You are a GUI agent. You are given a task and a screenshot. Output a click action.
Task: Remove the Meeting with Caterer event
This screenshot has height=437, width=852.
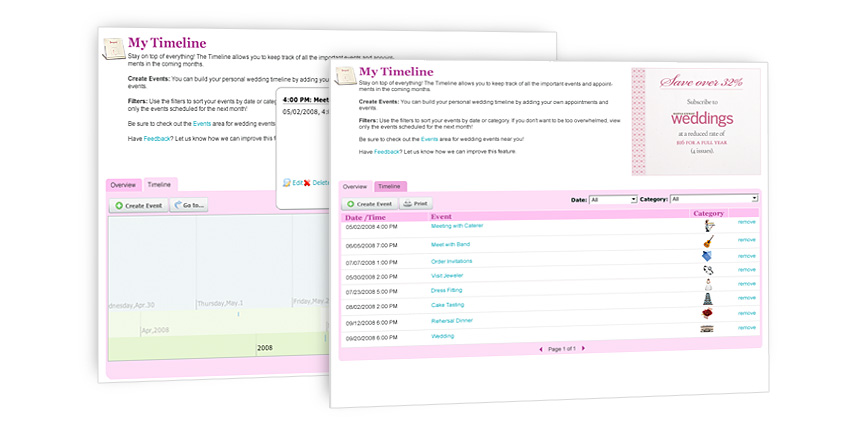click(x=747, y=222)
